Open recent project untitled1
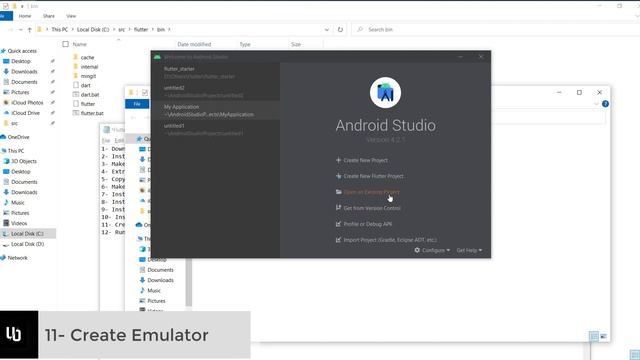640x360 pixels. (x=216, y=129)
